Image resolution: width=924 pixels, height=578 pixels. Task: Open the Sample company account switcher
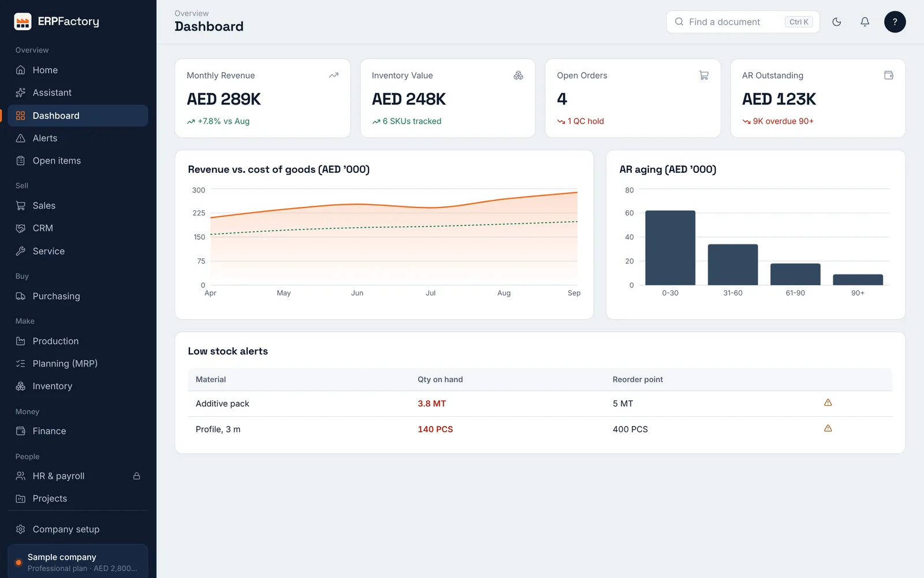78,562
